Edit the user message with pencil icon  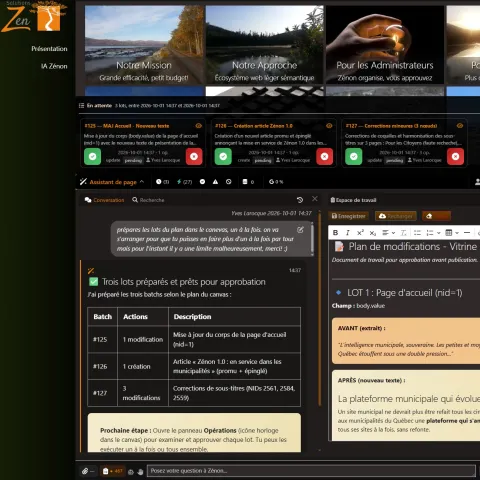click(x=300, y=230)
